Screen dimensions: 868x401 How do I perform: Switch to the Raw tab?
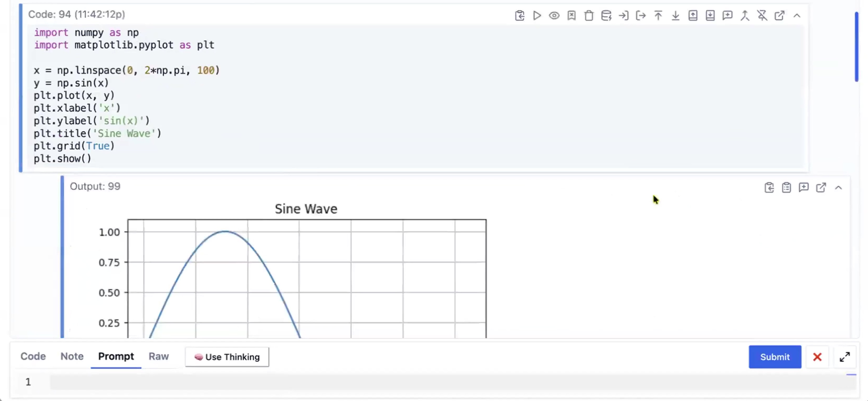(158, 356)
